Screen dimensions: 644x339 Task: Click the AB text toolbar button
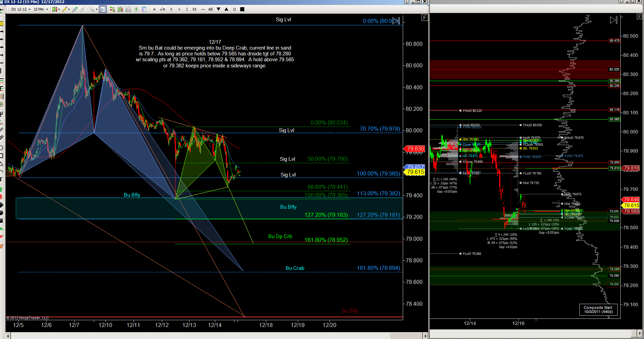210,9
